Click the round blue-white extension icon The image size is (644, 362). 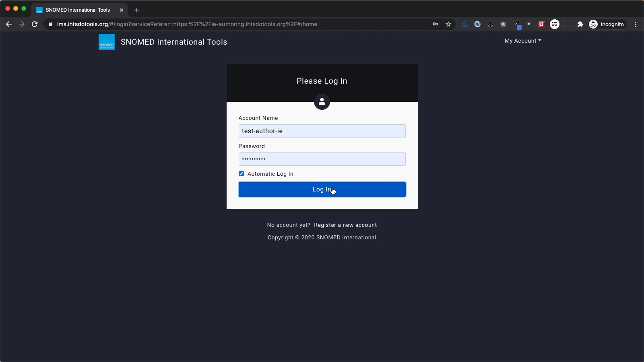pos(477,24)
